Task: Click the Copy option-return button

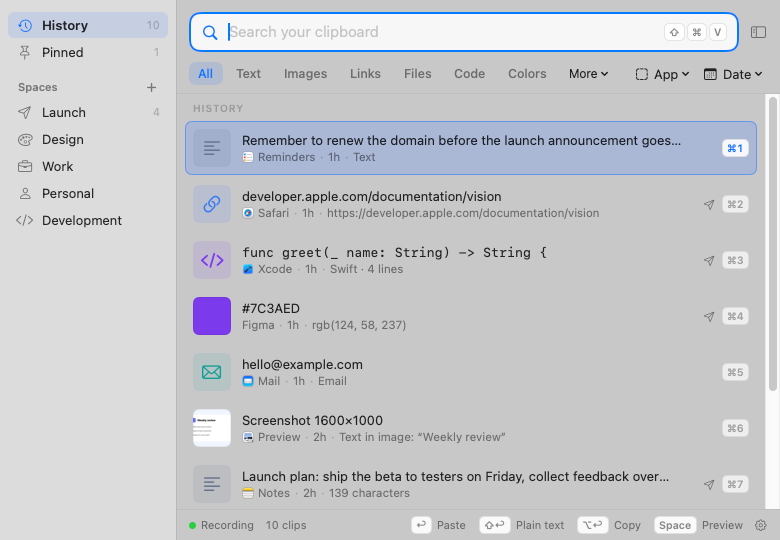Action: 592,525
